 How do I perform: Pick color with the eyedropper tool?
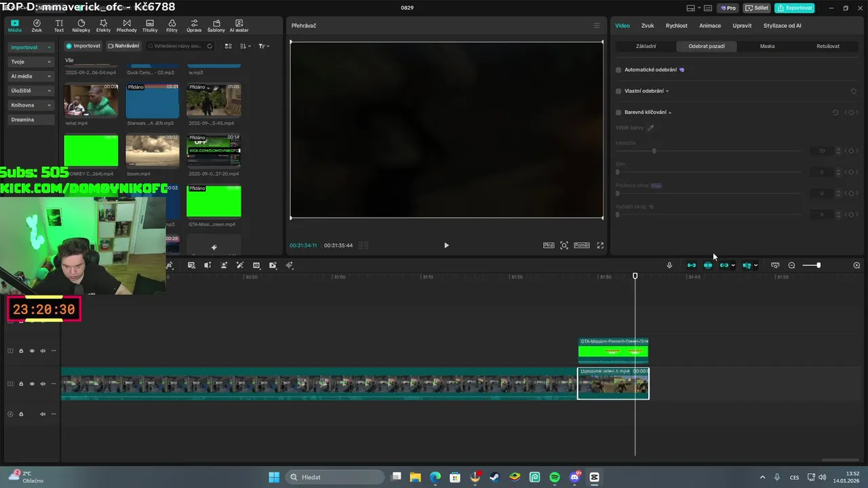tap(650, 127)
